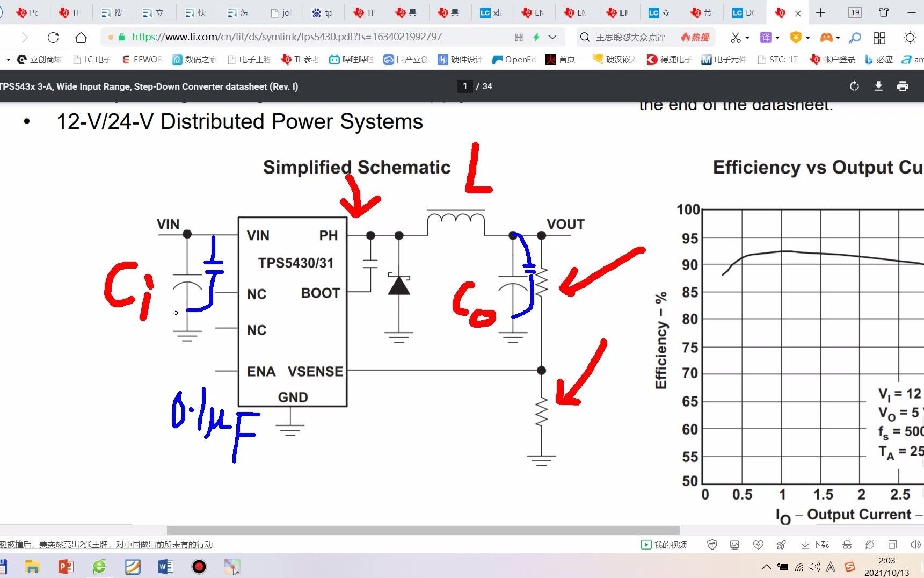Expand the screenshot tool dropdown arrow
The image size is (924, 578).
747,38
